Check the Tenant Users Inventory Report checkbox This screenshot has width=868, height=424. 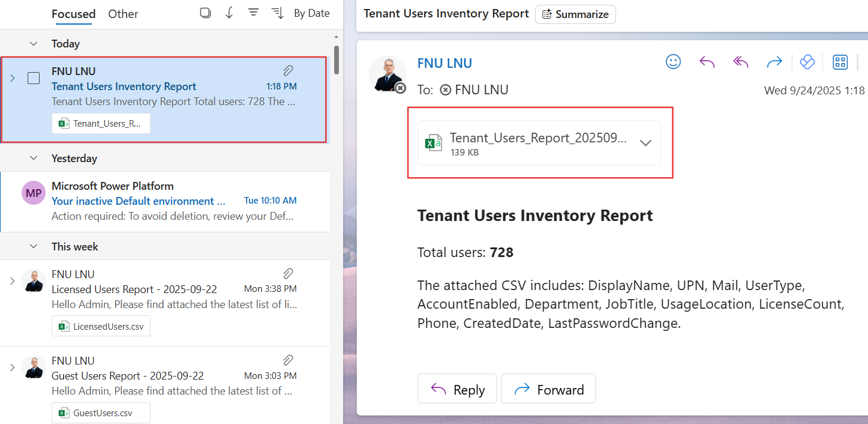pos(34,78)
